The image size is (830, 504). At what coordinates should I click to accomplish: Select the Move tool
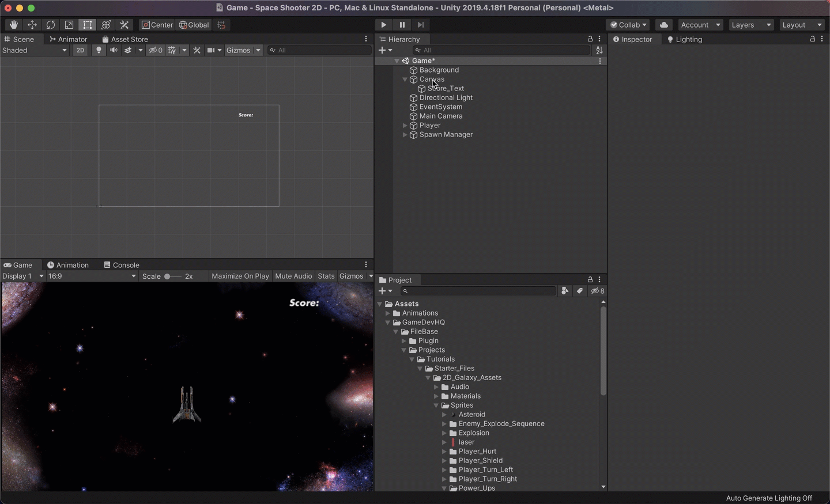(32, 25)
